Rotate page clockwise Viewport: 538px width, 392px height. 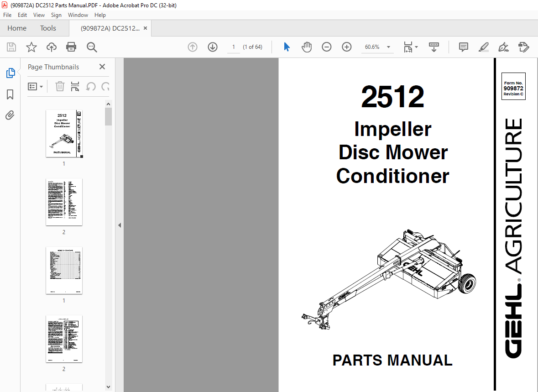point(105,87)
